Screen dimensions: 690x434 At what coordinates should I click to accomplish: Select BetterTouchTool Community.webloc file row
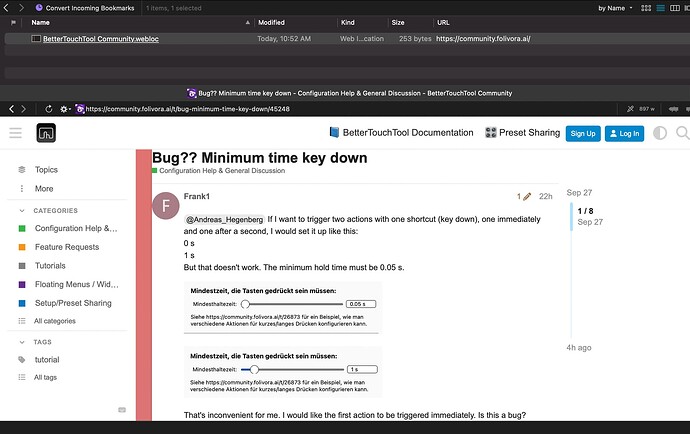100,39
